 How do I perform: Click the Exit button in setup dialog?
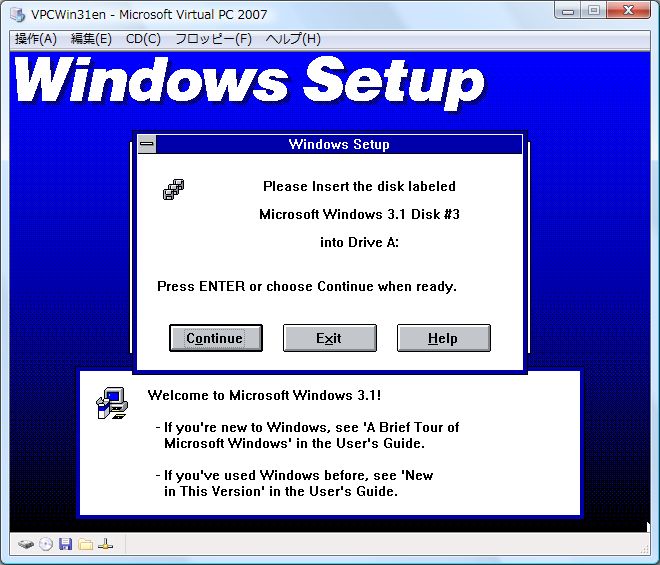330,338
